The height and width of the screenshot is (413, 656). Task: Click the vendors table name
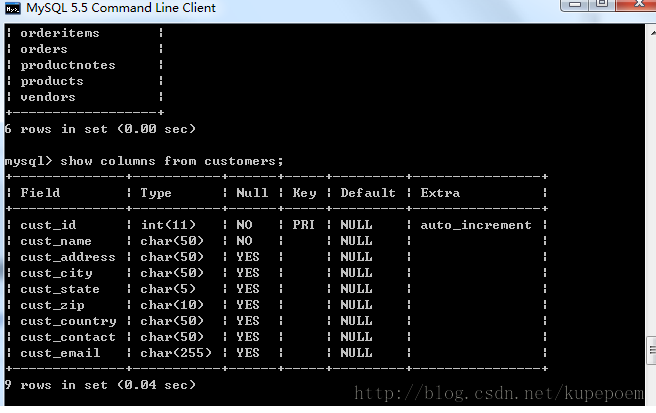tap(48, 97)
